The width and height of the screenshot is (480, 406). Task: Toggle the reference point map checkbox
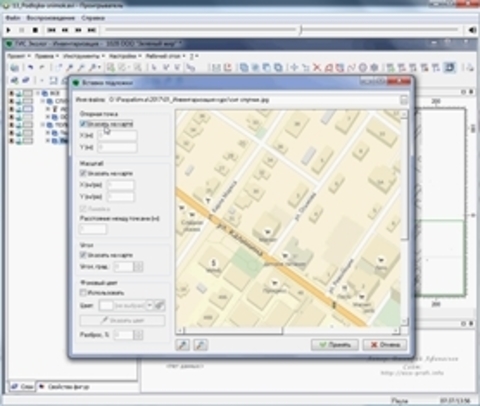pos(83,124)
